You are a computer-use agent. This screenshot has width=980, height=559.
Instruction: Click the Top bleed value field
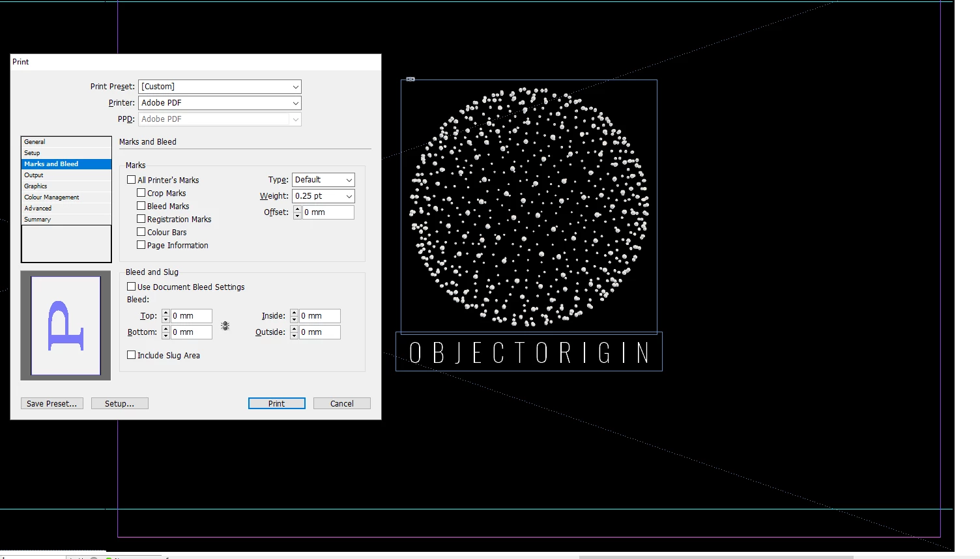(192, 316)
